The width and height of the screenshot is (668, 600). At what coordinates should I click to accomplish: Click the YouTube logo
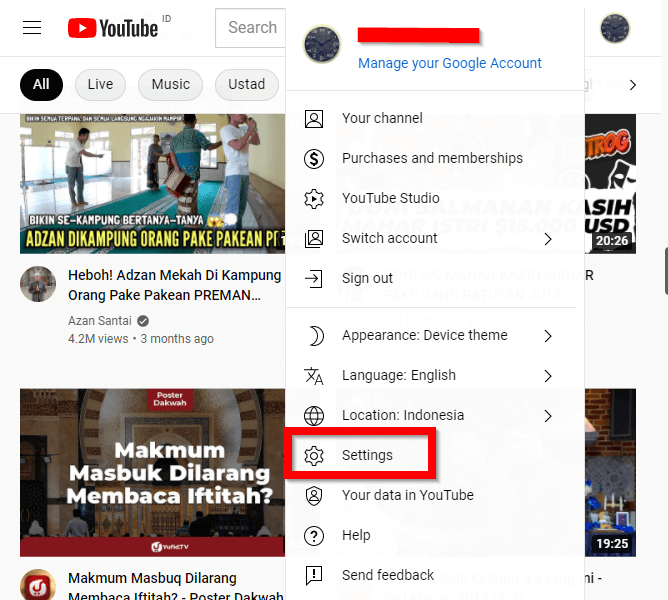[x=113, y=28]
